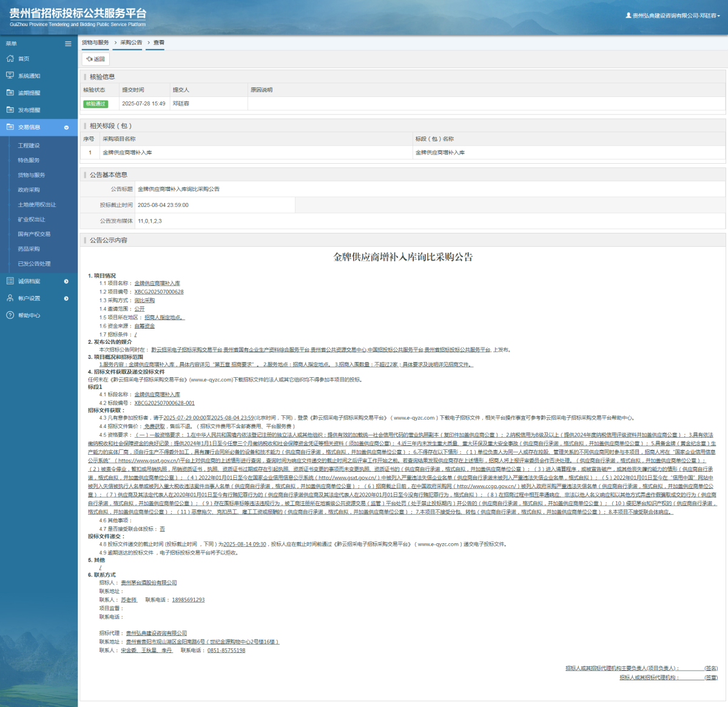This screenshot has height=707, width=728.
Task: Open the user account dropdown 邓廷容
Action: 673,16
